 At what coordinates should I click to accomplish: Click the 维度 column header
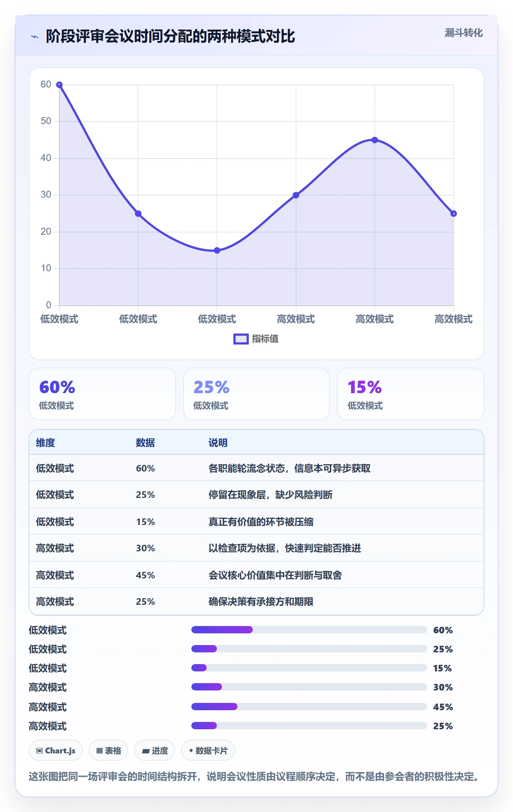[x=45, y=443]
